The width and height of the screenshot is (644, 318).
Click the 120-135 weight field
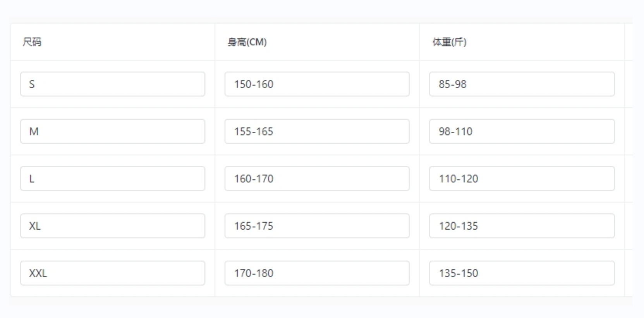522,226
